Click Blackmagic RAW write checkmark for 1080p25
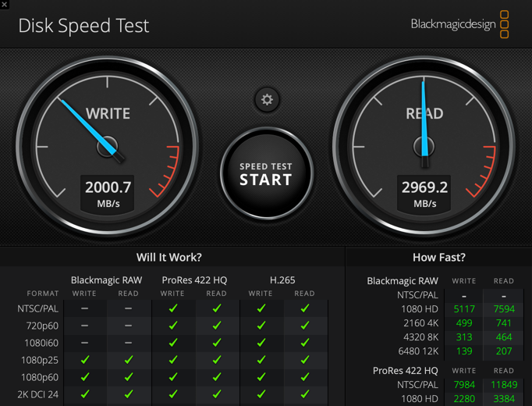 84,360
